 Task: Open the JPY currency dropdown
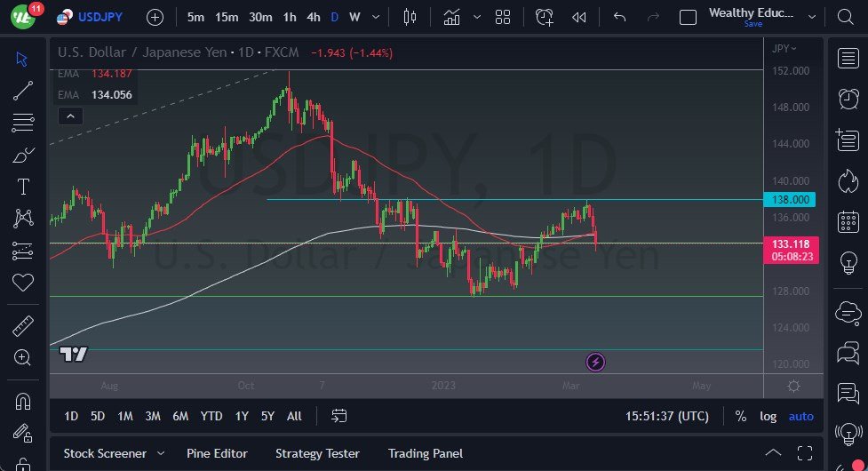click(784, 49)
